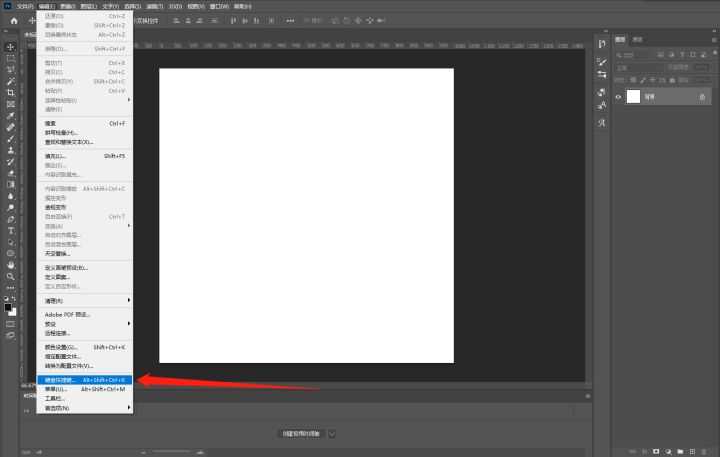Create a new layer icon
The image size is (720, 457).
tap(692, 451)
